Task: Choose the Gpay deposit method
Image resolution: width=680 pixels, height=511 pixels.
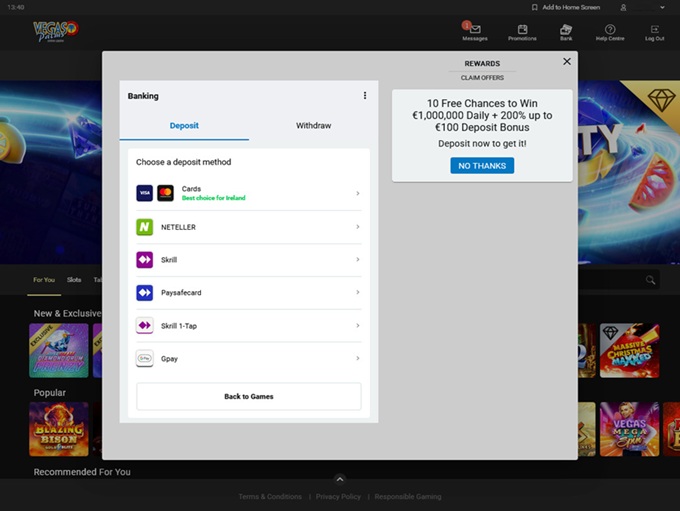Action: click(248, 358)
